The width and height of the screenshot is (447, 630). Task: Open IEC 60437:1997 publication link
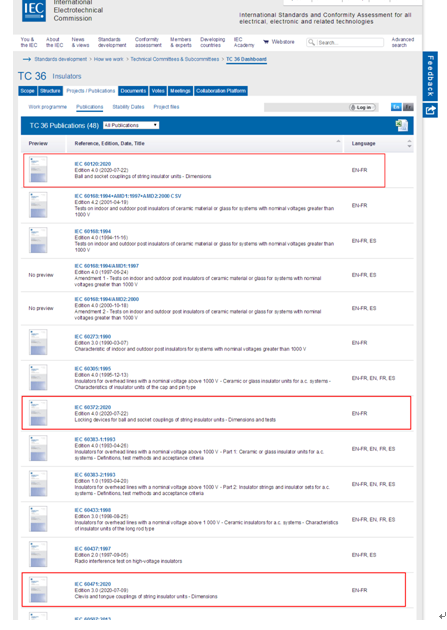(93, 548)
